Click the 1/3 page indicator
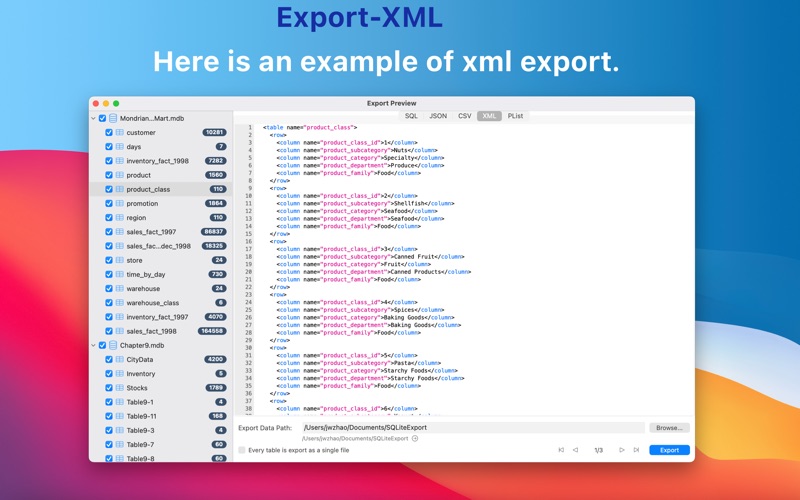800x500 pixels. pyautogui.click(x=598, y=450)
